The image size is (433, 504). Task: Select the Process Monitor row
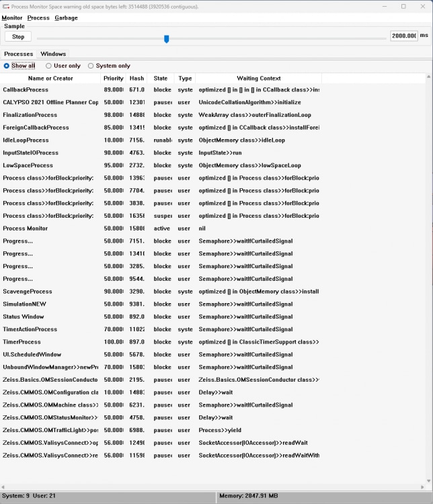(x=161, y=228)
